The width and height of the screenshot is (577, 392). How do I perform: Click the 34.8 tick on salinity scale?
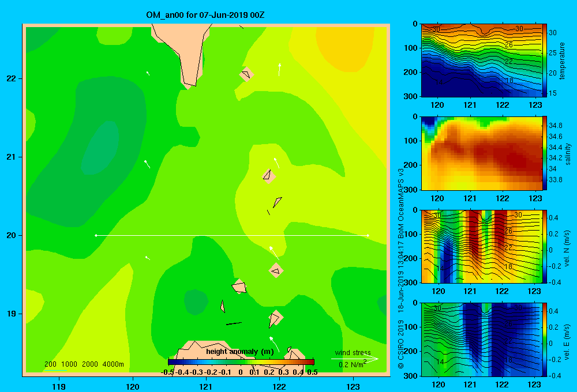[555, 126]
